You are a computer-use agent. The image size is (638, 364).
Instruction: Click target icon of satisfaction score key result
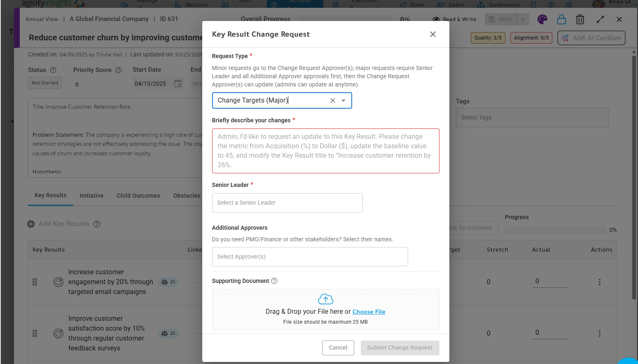tap(58, 334)
